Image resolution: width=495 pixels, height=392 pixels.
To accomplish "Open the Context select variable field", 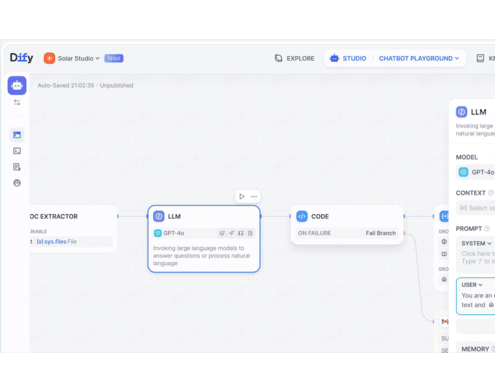I will pyautogui.click(x=475, y=208).
